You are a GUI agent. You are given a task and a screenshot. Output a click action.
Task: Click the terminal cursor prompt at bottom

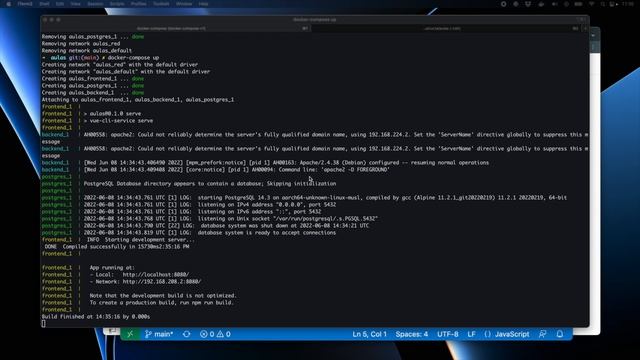click(44, 324)
